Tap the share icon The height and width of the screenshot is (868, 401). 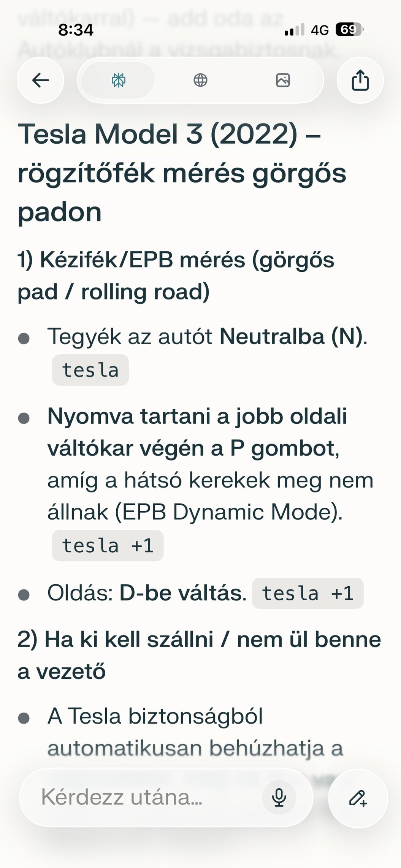360,80
